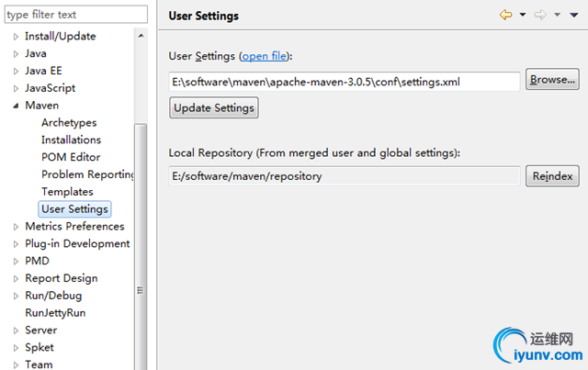Screen dimensions: 588x370
Task: Click the open file link
Action: (264, 56)
